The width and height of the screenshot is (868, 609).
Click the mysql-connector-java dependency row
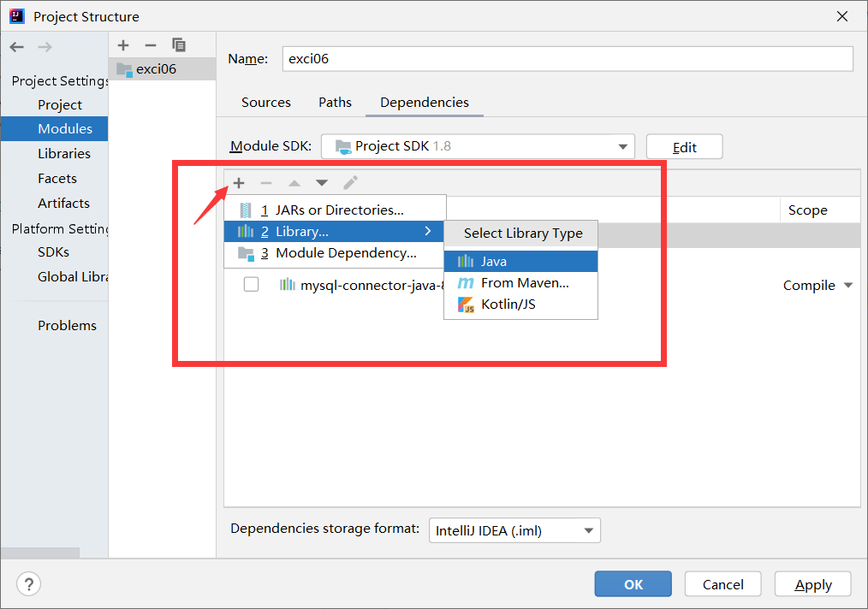pos(542,286)
